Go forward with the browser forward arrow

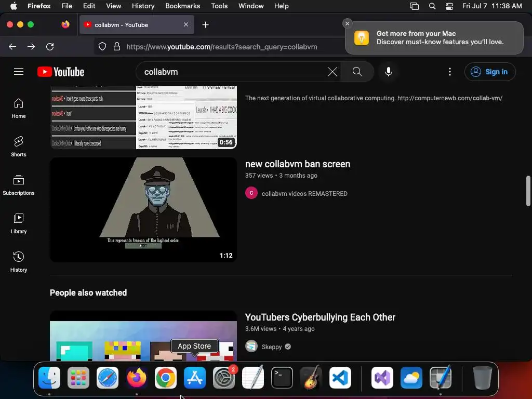31,46
